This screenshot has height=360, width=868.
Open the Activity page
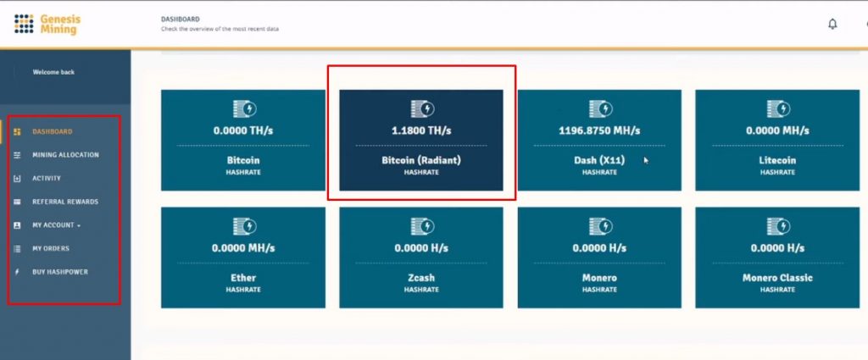pos(47,179)
